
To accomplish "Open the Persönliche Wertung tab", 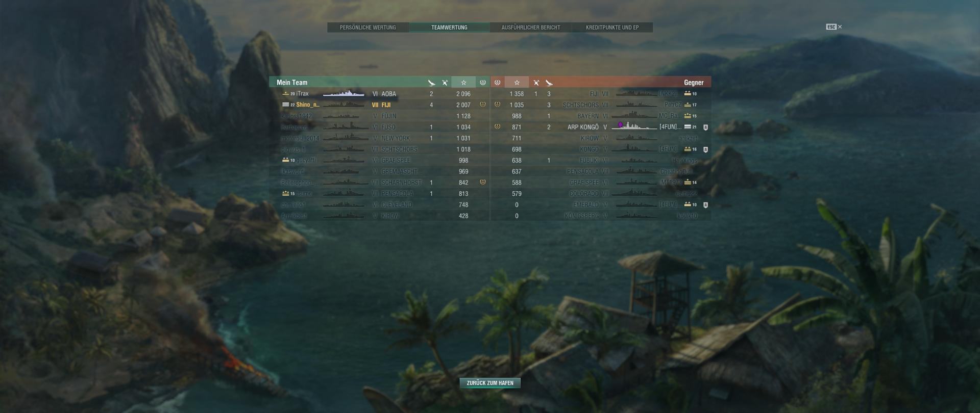I will [x=368, y=28].
